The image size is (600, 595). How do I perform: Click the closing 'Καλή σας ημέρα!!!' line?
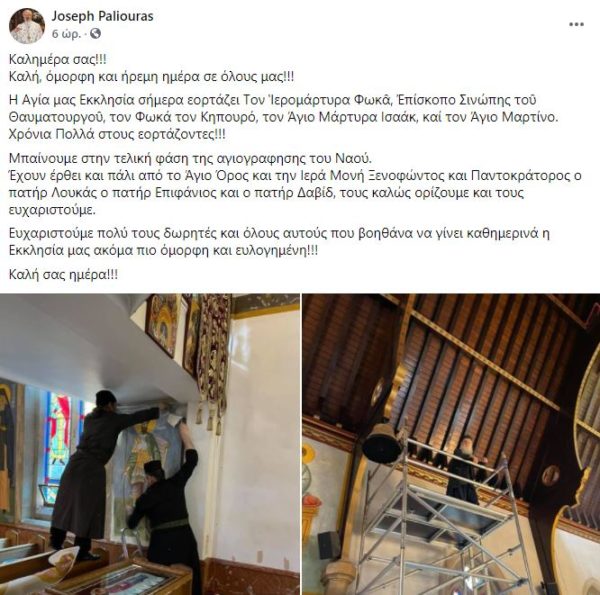[x=64, y=275]
